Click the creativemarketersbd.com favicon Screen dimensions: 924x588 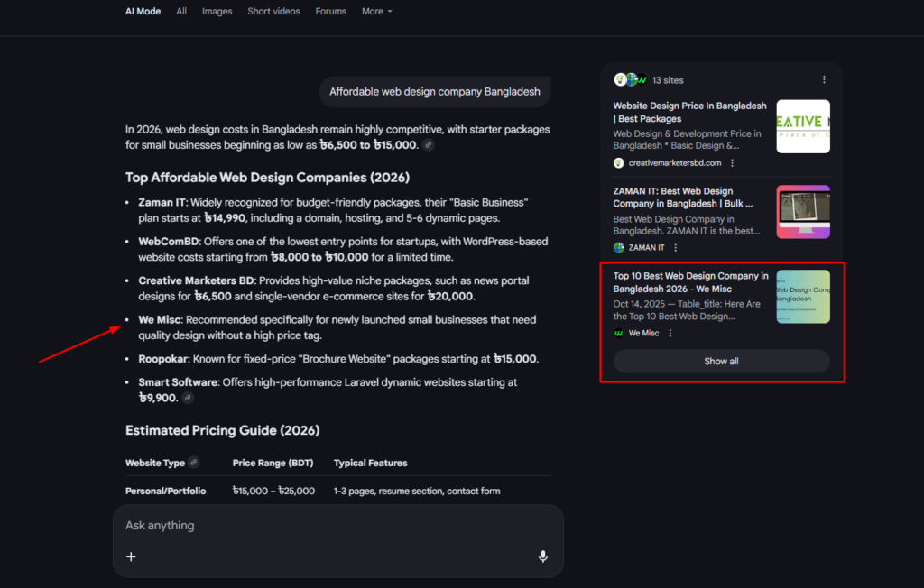coord(616,163)
